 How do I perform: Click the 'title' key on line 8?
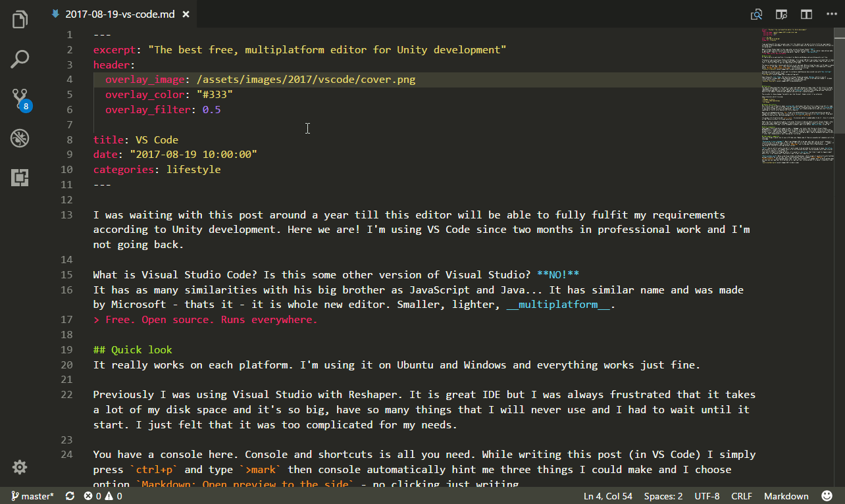point(109,139)
